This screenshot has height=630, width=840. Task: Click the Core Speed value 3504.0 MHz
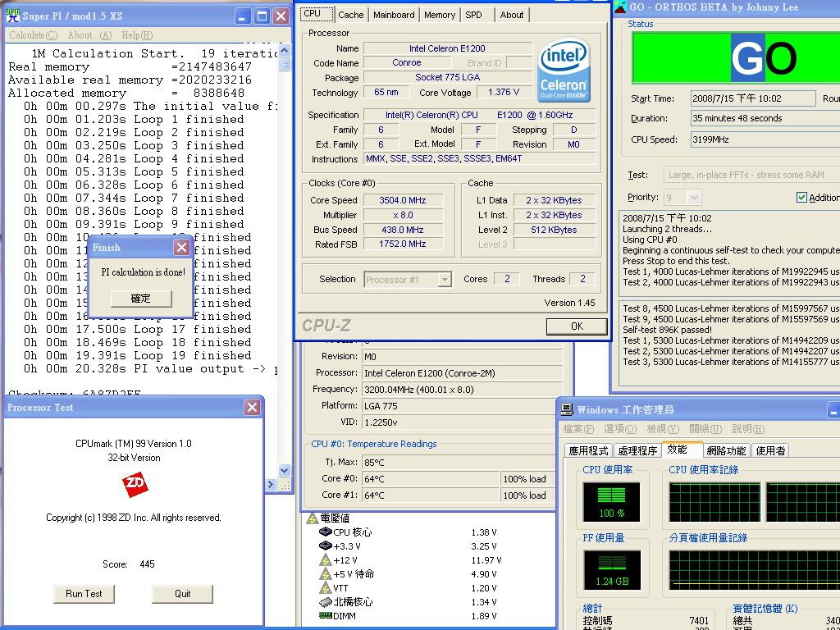(x=403, y=200)
